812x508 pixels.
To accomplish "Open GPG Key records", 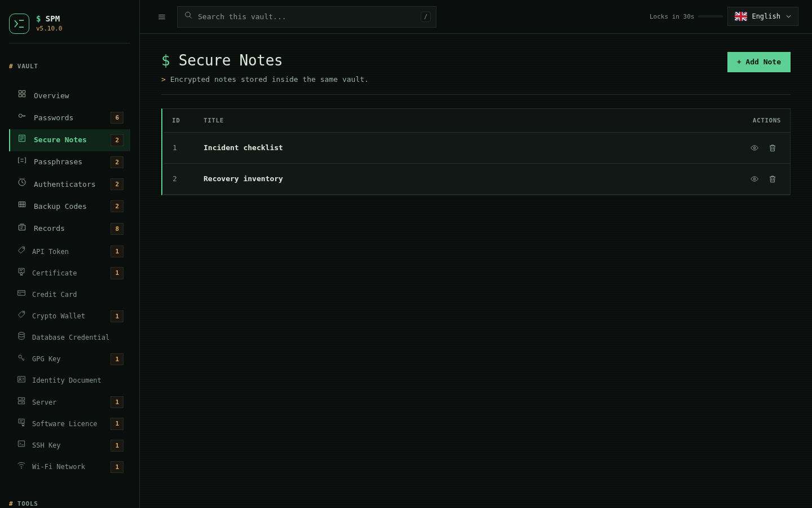I will (70, 358).
